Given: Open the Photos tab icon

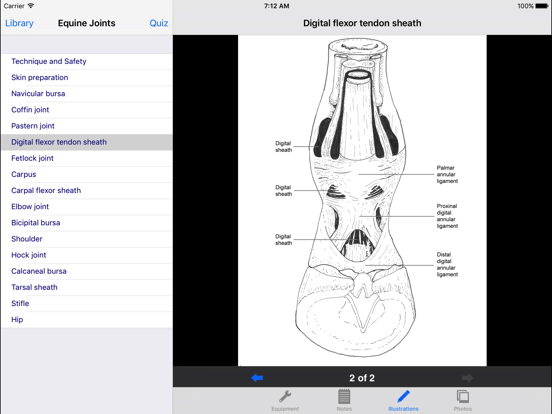Looking at the screenshot, I should tap(462, 401).
